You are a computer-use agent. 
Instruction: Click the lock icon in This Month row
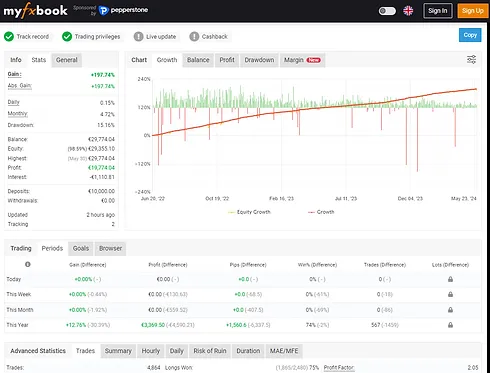click(x=450, y=310)
